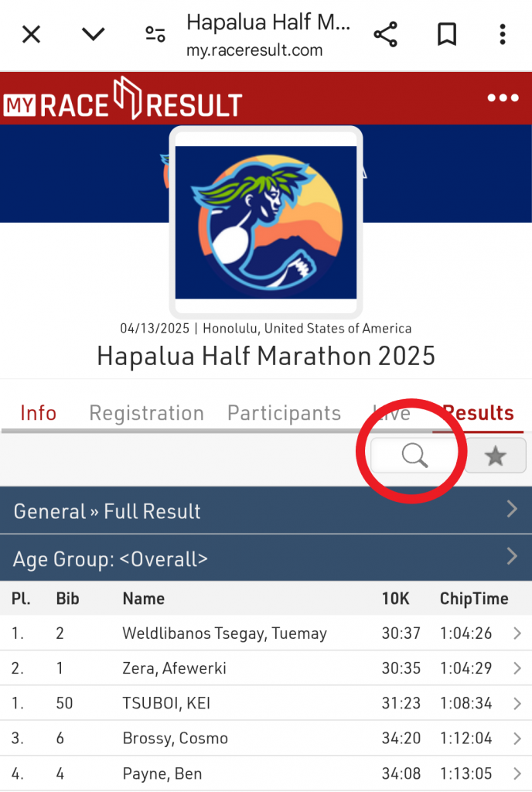Image resolution: width=532 pixels, height=792 pixels.
Task: Open My Race Result three-dot menu
Action: [503, 98]
